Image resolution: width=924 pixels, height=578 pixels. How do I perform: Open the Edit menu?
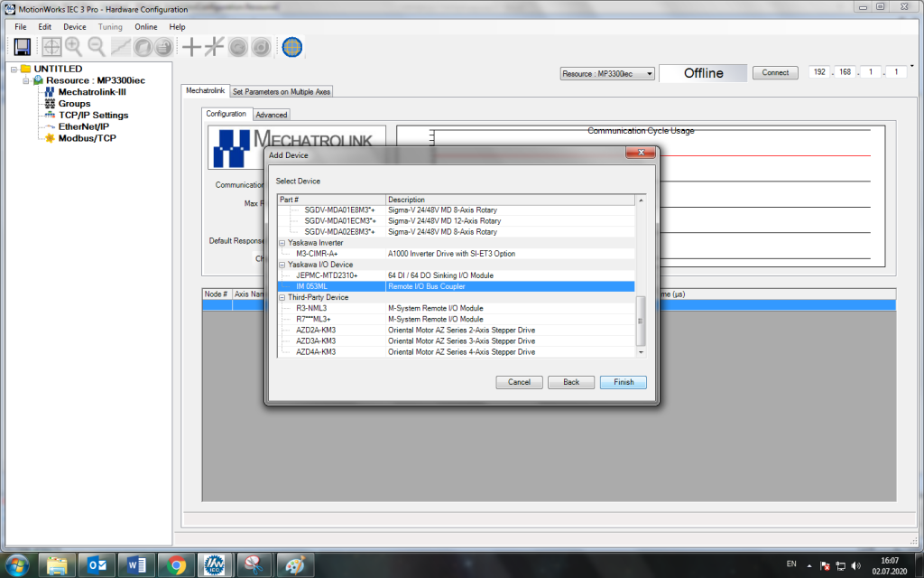click(45, 26)
